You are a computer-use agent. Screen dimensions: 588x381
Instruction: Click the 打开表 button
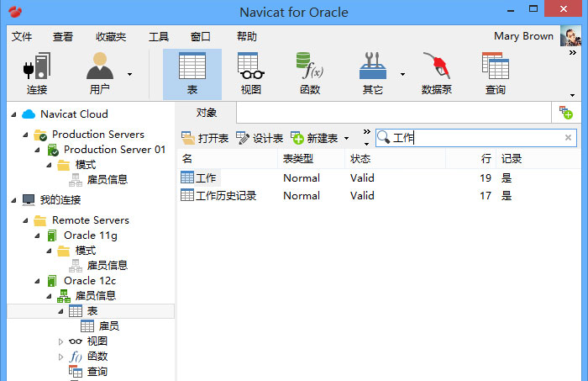205,138
